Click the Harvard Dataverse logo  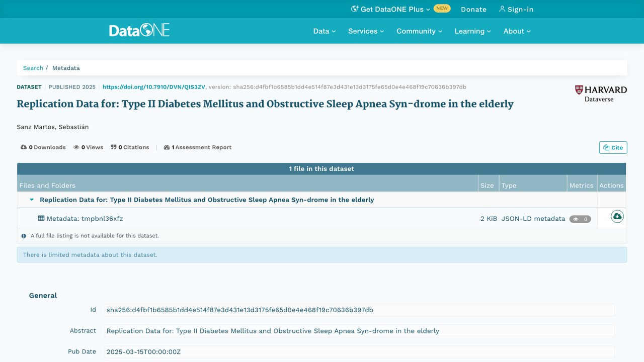tap(601, 94)
